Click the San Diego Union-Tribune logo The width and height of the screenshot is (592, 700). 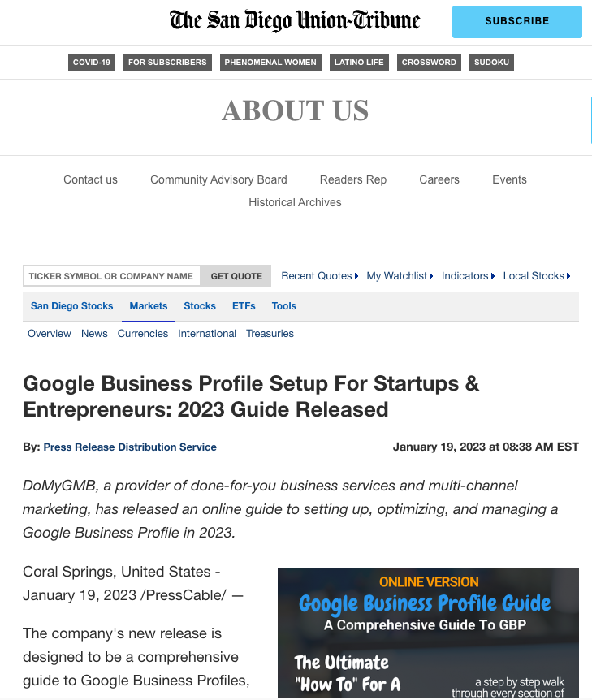click(x=295, y=21)
